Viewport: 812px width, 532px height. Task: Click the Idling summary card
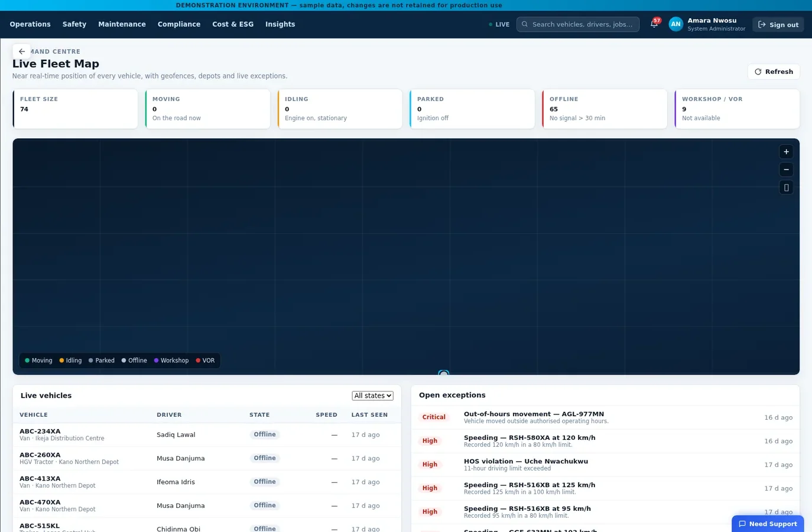(x=340, y=109)
